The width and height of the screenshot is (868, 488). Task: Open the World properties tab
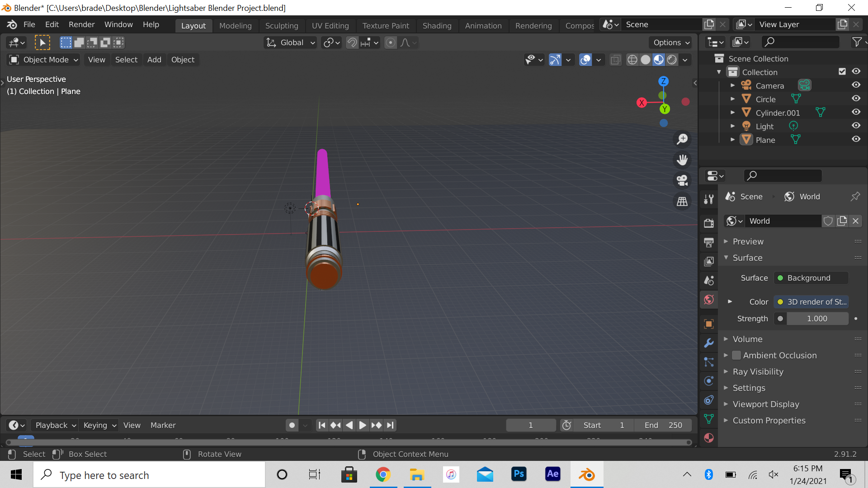709,300
